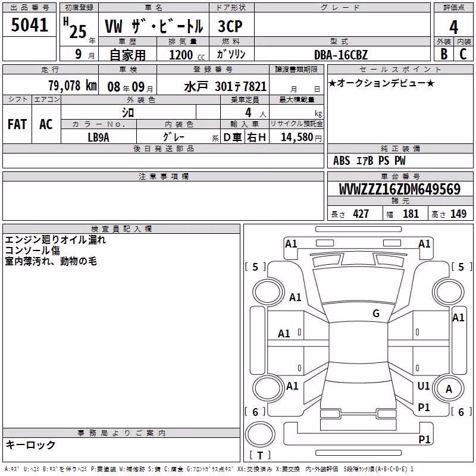The height and width of the screenshot is (476, 476).
Task: Select the P1 mark directly below U1
Action: click(x=424, y=408)
